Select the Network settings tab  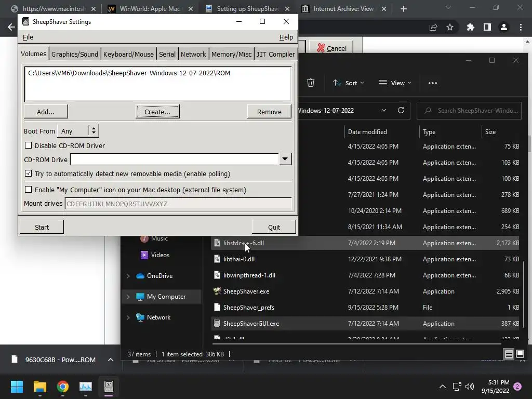click(x=193, y=54)
